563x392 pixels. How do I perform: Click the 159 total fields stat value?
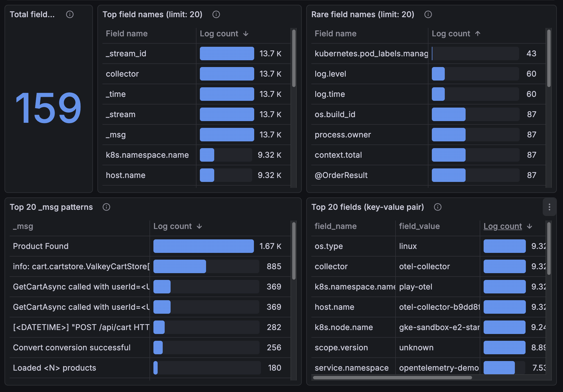[x=48, y=108]
